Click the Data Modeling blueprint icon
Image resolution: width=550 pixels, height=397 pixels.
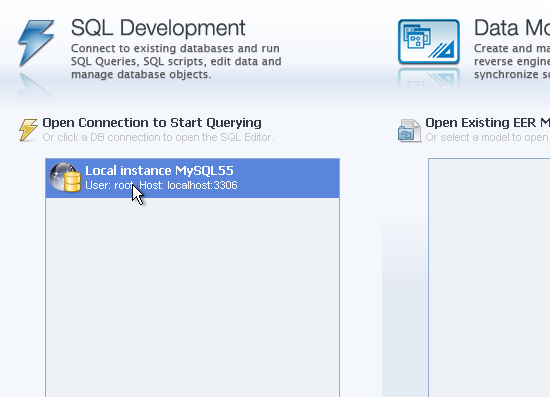point(429,42)
